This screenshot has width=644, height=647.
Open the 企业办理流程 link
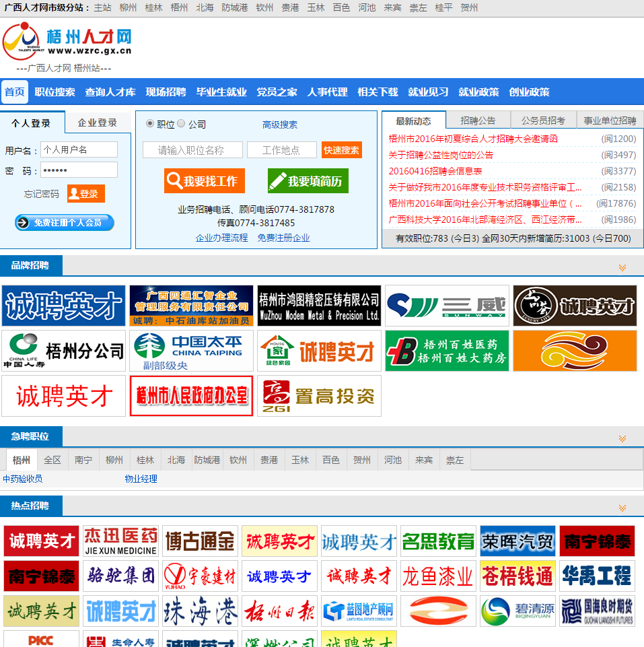tap(221, 238)
